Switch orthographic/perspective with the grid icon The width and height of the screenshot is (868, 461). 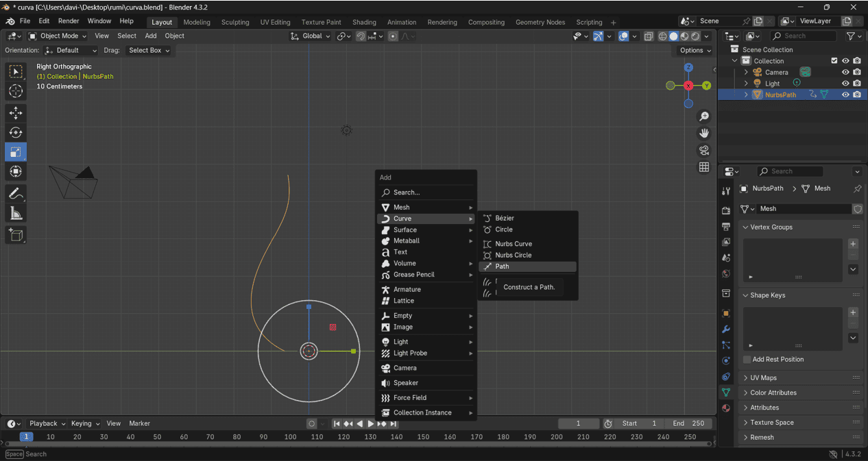pyautogui.click(x=704, y=167)
